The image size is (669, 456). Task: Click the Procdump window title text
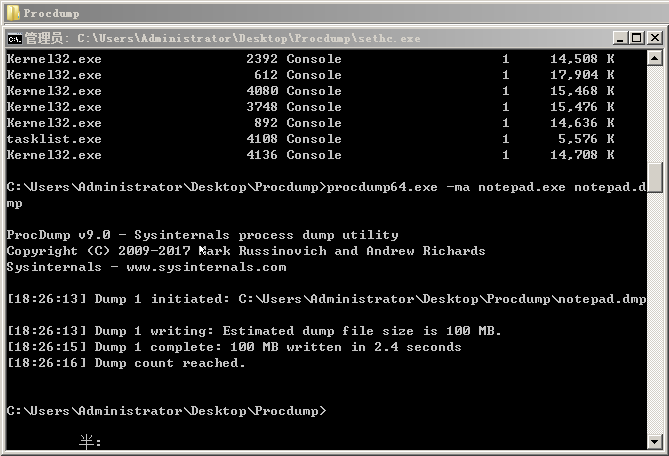tap(51, 13)
